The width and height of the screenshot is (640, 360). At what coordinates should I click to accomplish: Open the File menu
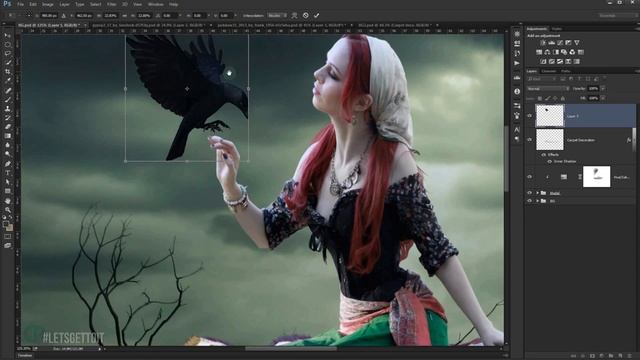(x=20, y=4)
